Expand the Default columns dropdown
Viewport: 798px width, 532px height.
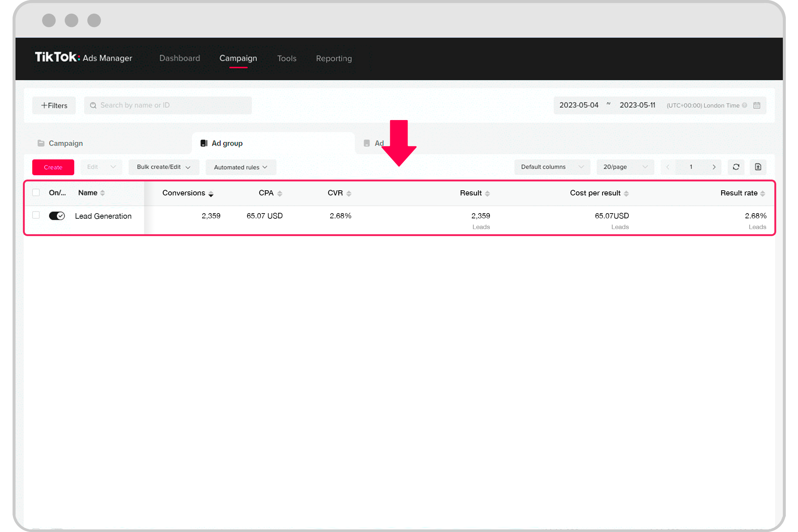point(552,167)
